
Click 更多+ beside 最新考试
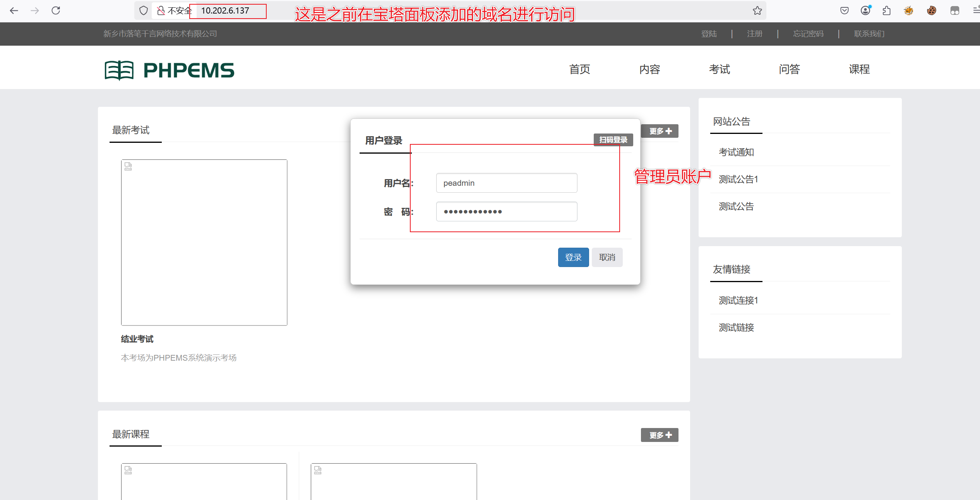(x=660, y=131)
